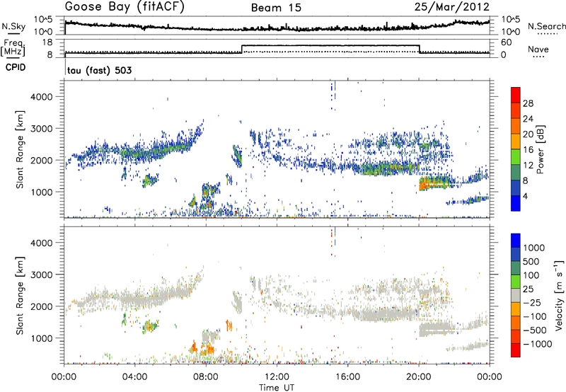Click the 'tau (fast) 503' text
This screenshot has height=392, width=566.
[x=100, y=70]
